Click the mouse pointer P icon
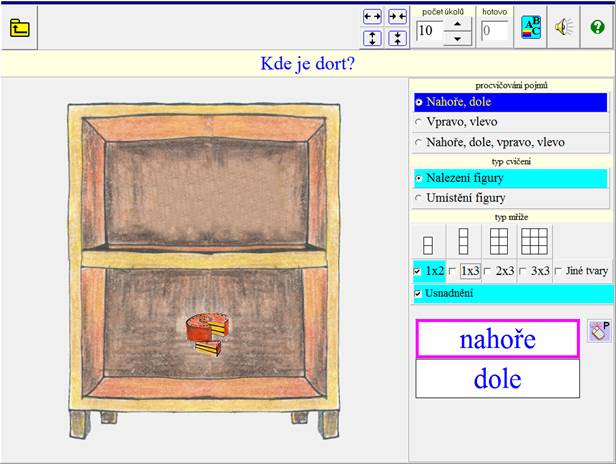 (599, 331)
